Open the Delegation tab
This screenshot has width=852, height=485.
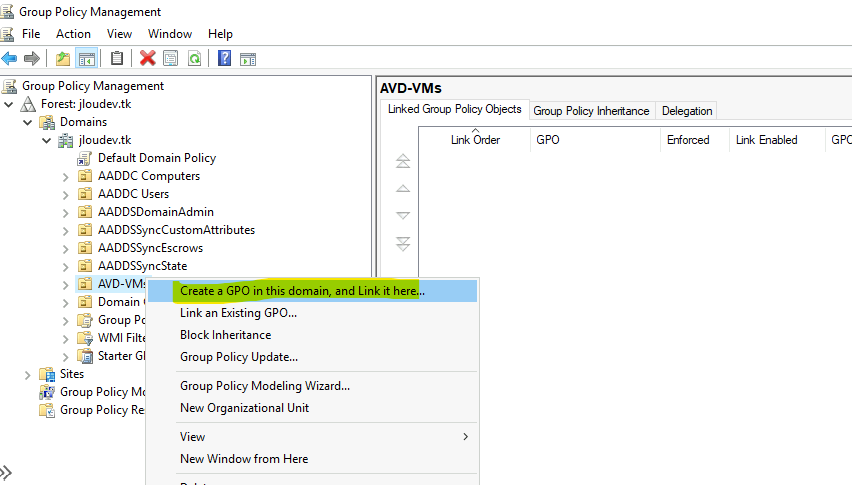click(x=687, y=111)
